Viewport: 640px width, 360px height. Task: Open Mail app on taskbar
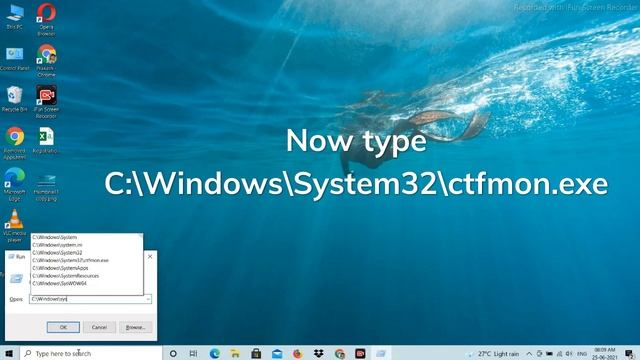(277, 353)
